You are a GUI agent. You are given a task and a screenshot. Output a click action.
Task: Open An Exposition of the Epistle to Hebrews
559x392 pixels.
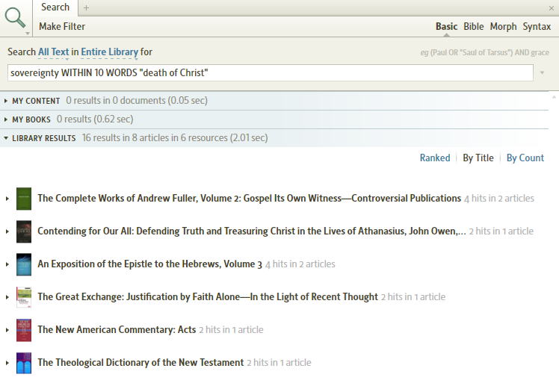click(149, 264)
